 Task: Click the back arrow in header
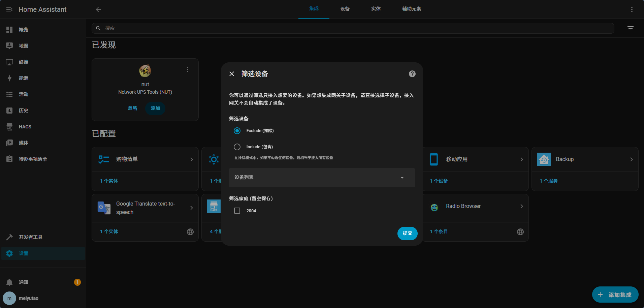(98, 9)
